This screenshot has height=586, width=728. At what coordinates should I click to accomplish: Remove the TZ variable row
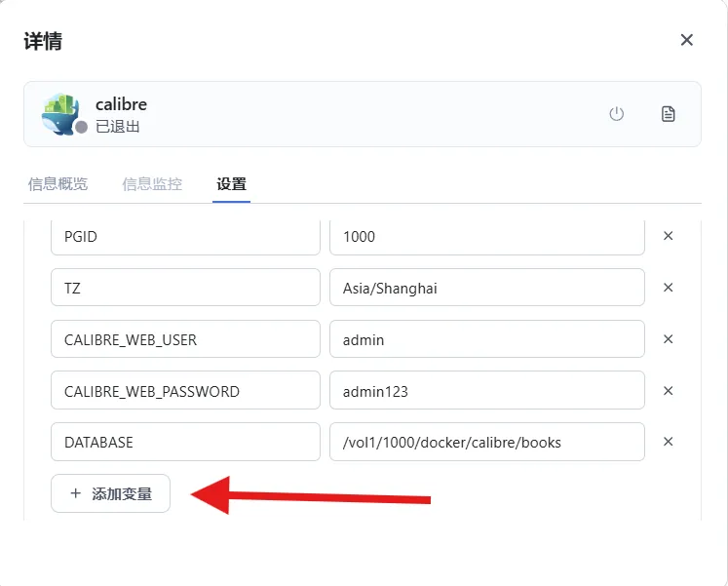pos(669,288)
